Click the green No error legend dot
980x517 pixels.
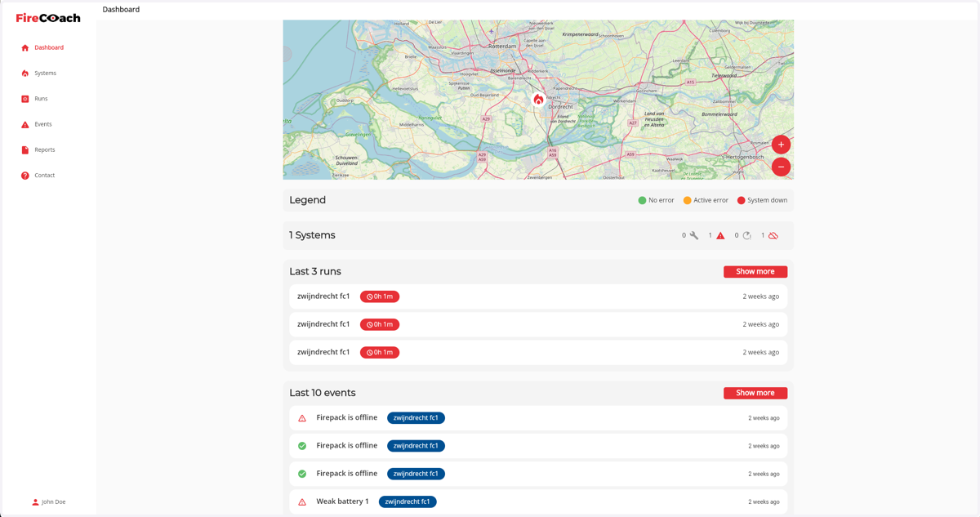pos(642,200)
